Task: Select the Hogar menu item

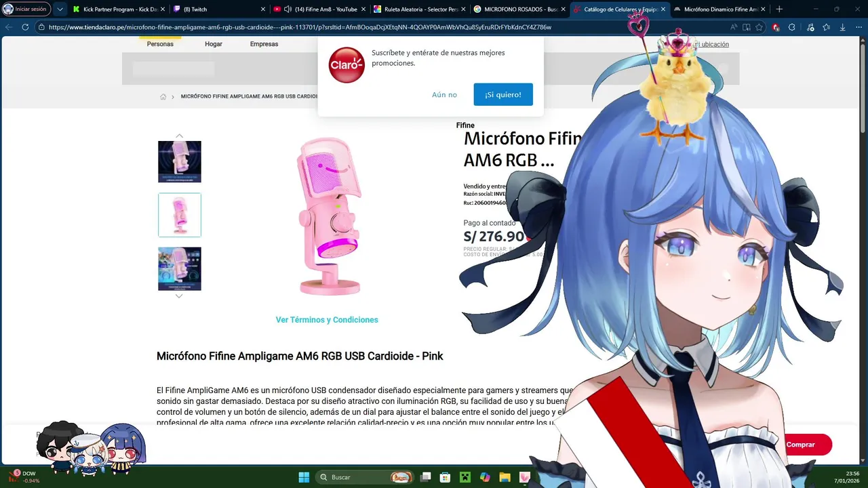Action: [x=214, y=44]
